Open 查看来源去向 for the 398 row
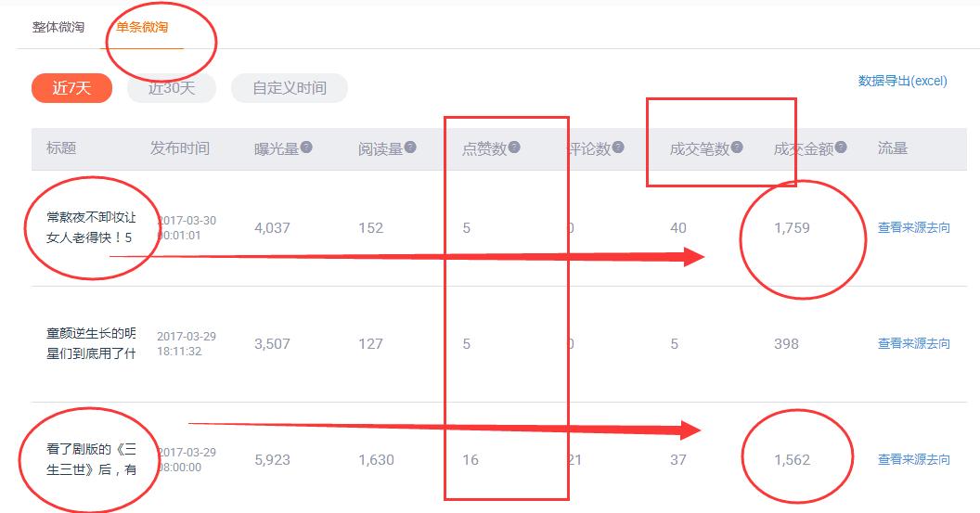 (x=913, y=343)
